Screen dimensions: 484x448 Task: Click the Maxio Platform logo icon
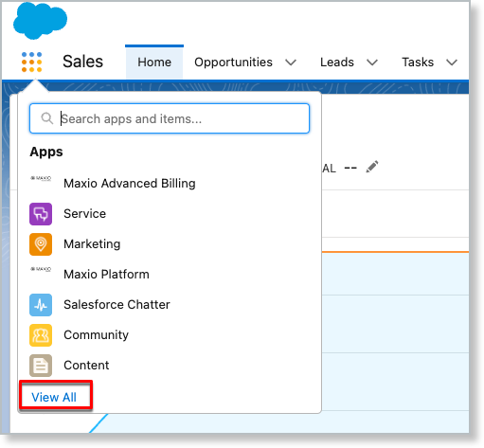[41, 269]
